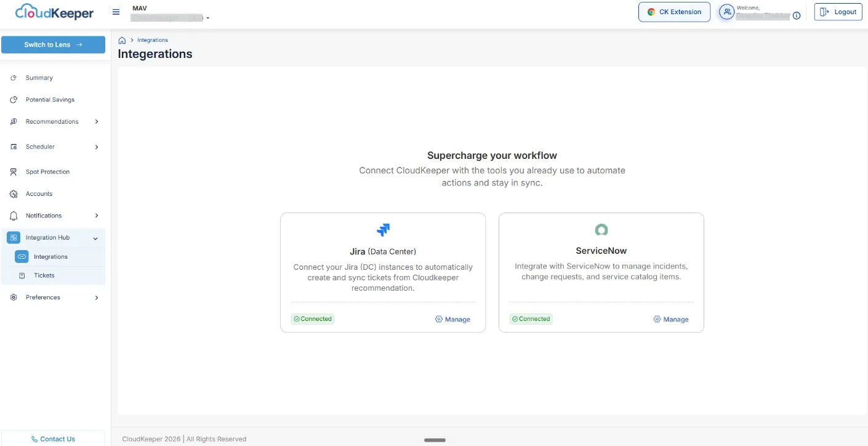
Task: Click the Potential Savings icon
Action: click(14, 100)
